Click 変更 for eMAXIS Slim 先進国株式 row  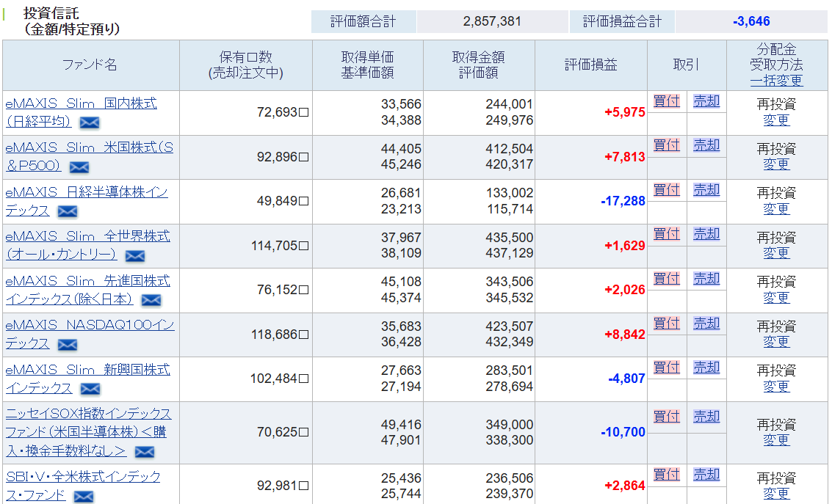(x=776, y=298)
